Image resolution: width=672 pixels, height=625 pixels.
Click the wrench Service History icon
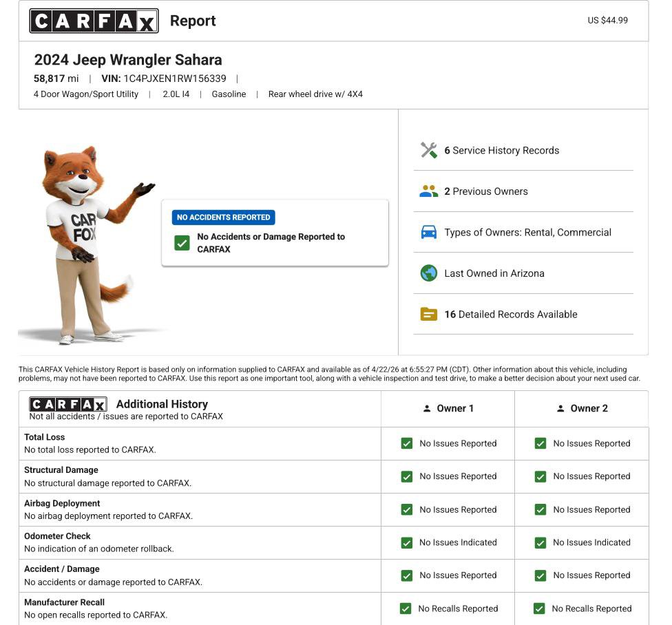(x=428, y=150)
